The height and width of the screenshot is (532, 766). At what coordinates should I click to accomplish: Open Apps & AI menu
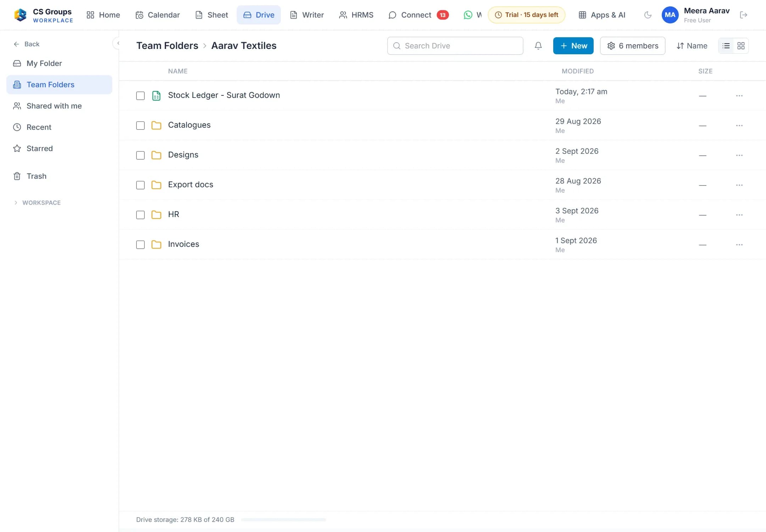pyautogui.click(x=602, y=15)
